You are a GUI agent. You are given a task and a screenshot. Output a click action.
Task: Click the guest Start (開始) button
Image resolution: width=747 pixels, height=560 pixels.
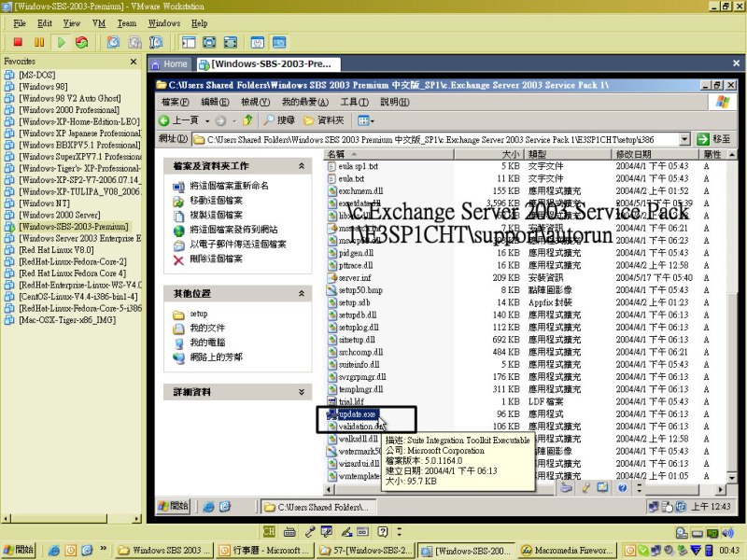pos(174,506)
